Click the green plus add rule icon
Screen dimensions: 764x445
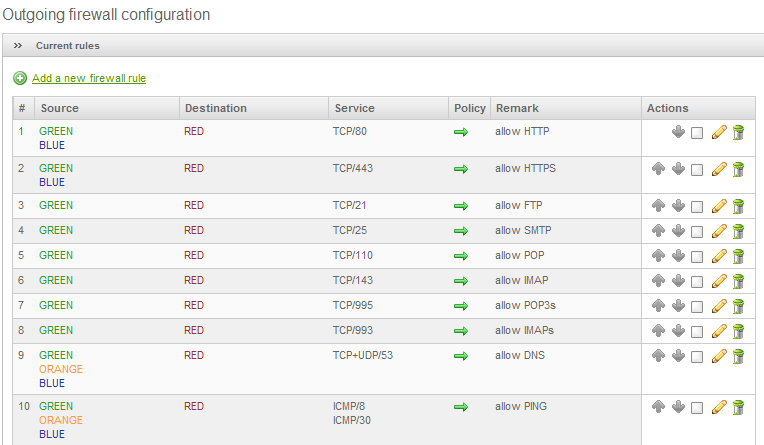(20, 78)
